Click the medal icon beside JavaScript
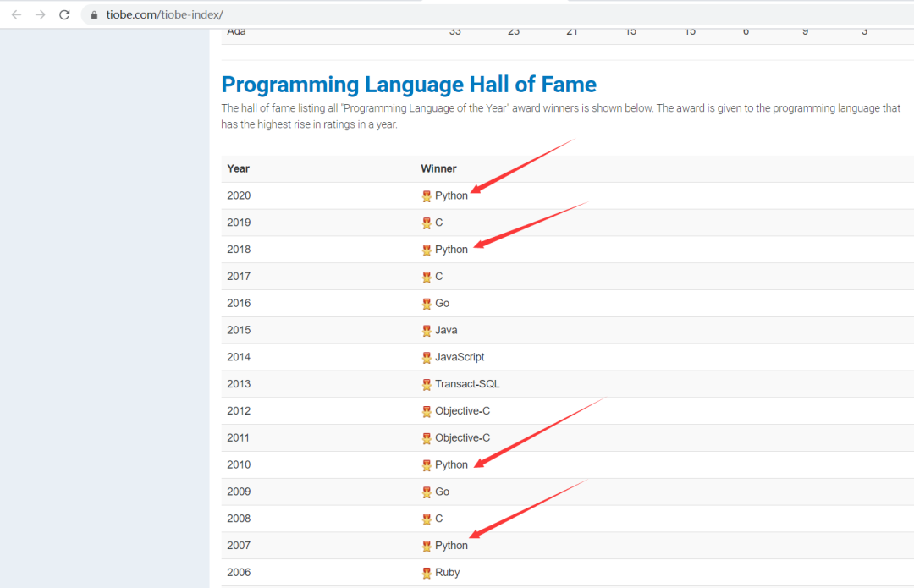The width and height of the screenshot is (914, 588). click(x=427, y=357)
